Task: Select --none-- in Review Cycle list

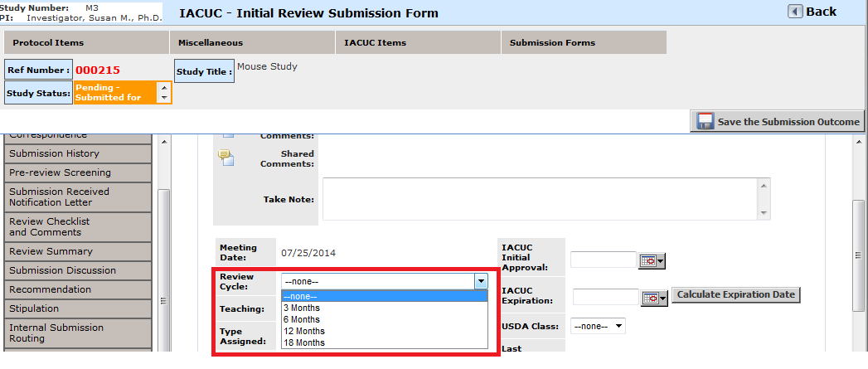Action: click(384, 296)
